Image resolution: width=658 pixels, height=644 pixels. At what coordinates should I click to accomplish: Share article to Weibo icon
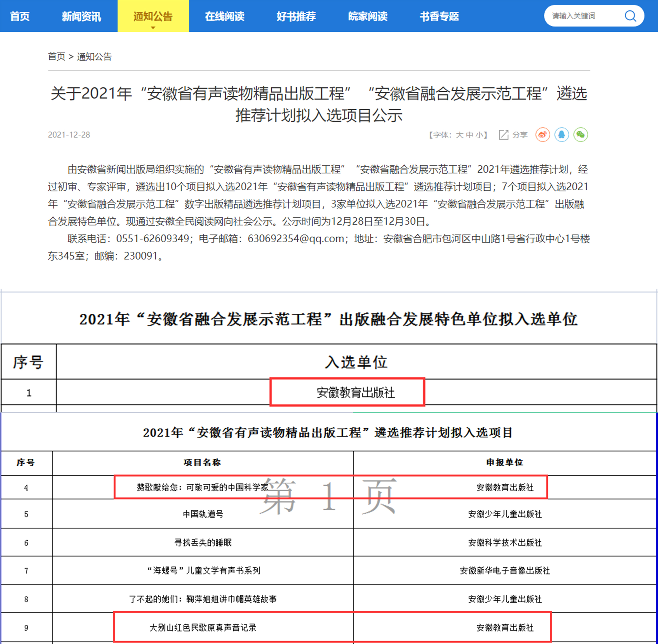542,135
